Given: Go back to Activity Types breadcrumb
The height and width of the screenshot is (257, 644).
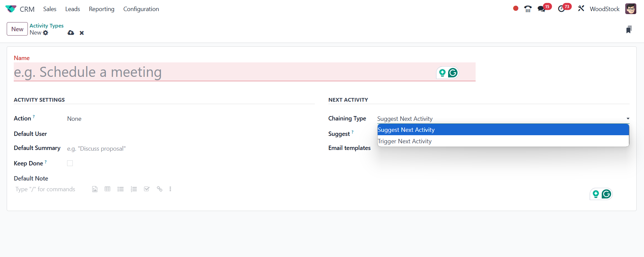Looking at the screenshot, I should click(x=46, y=25).
